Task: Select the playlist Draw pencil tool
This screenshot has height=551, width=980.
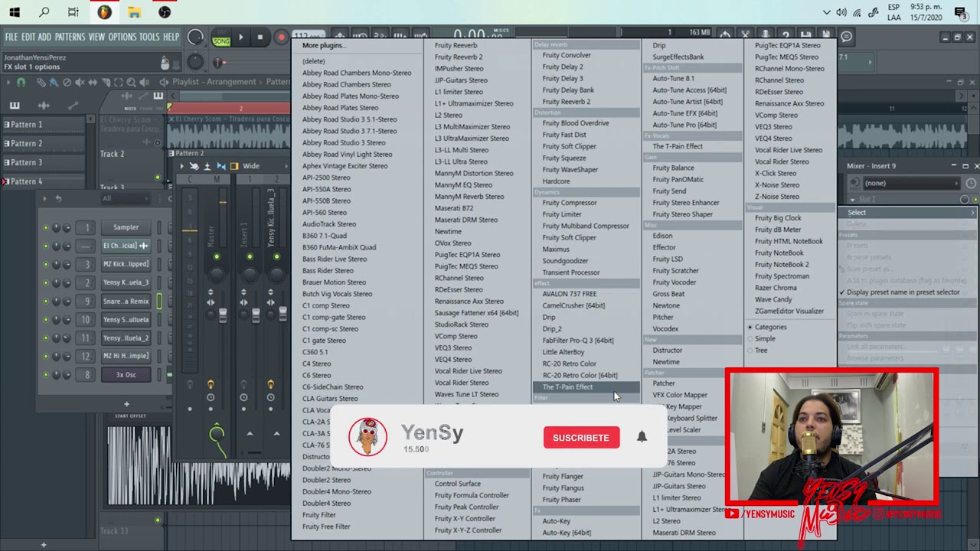Action: pyautogui.click(x=43, y=82)
